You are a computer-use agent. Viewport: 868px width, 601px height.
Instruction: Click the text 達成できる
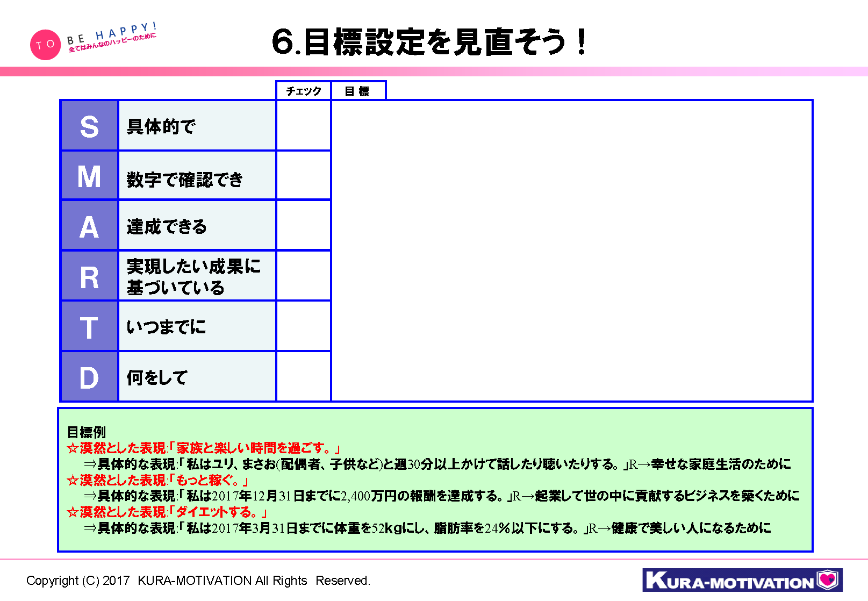coord(167,227)
